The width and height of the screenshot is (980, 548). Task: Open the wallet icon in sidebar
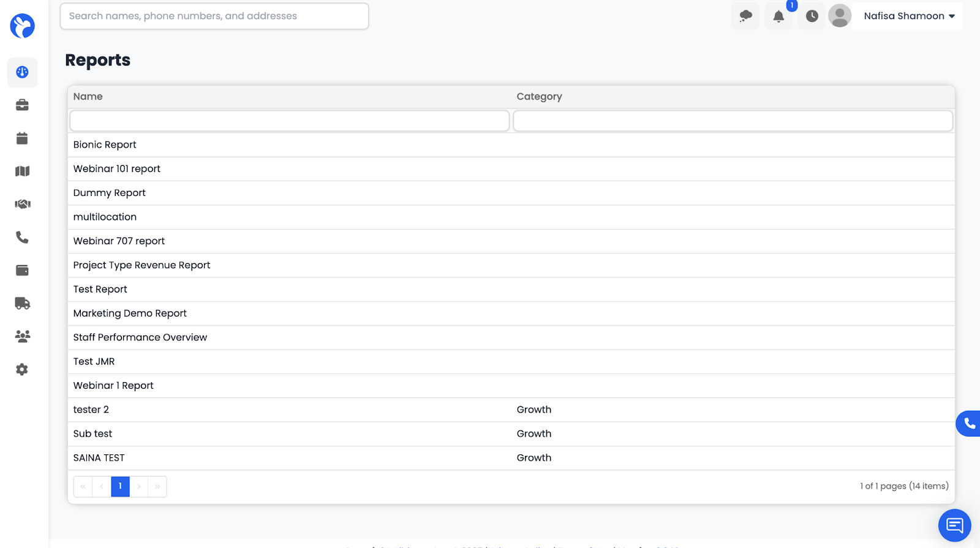pos(22,271)
